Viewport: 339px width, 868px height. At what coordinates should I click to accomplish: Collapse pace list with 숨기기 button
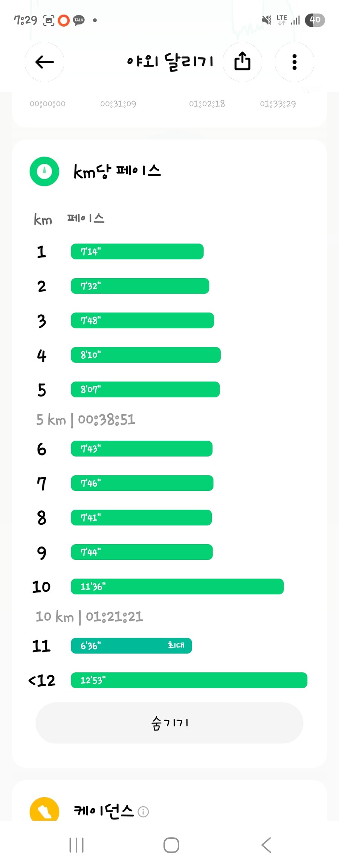(x=169, y=723)
